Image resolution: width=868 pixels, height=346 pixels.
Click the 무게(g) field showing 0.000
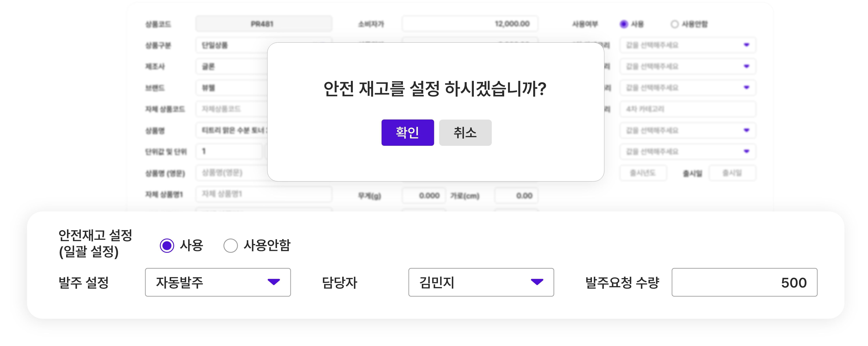(424, 196)
